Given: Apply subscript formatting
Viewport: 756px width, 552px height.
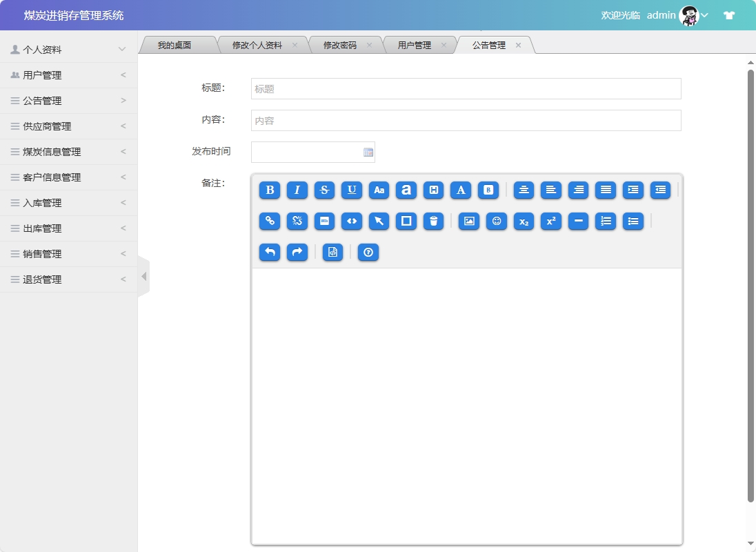Looking at the screenshot, I should [524, 221].
